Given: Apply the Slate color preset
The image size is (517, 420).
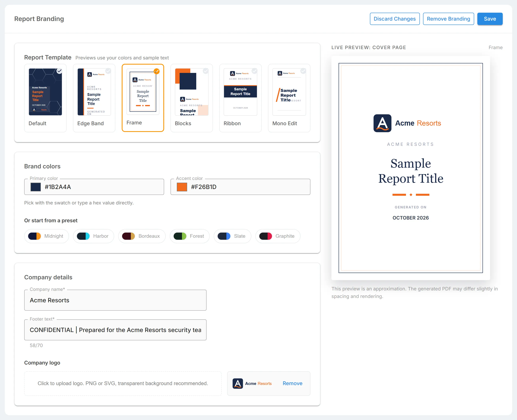Looking at the screenshot, I should click(232, 236).
